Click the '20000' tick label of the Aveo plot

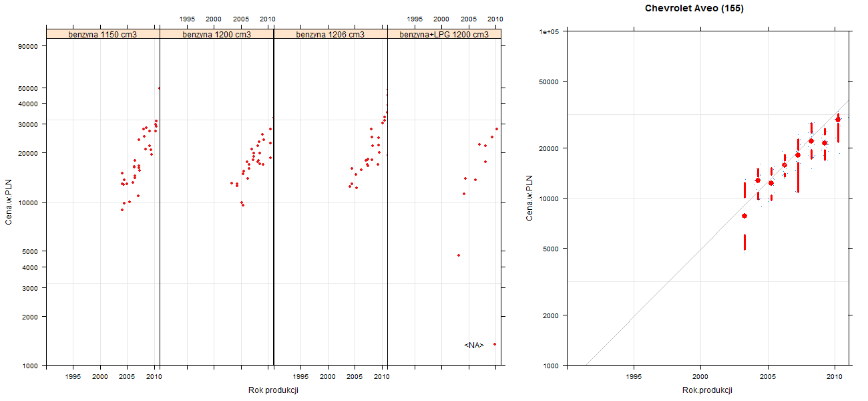click(549, 148)
